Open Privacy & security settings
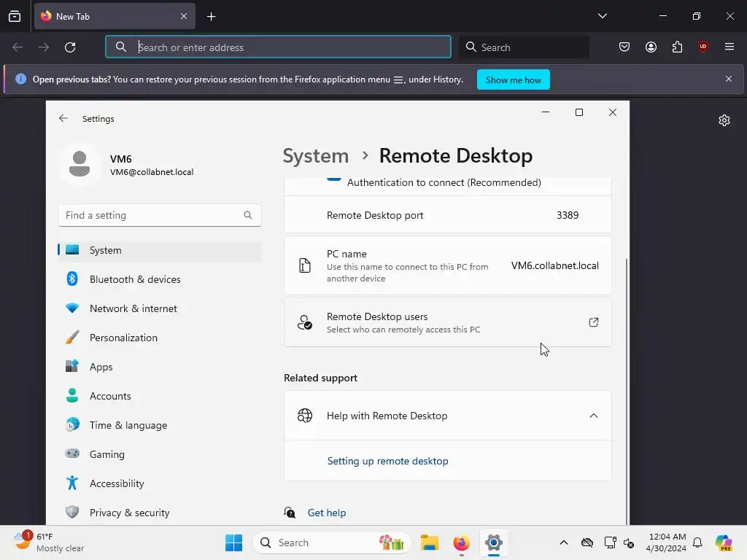The height and width of the screenshot is (560, 747). (160, 513)
